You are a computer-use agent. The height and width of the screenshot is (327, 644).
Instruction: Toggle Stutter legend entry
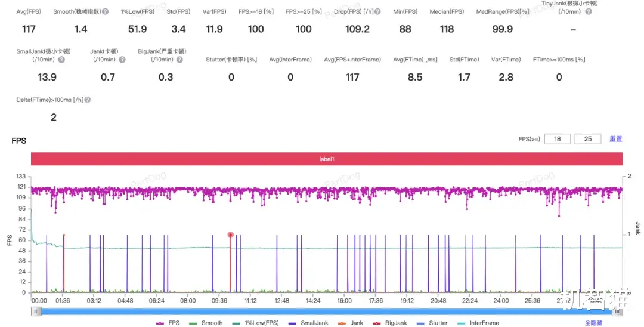coord(432,323)
